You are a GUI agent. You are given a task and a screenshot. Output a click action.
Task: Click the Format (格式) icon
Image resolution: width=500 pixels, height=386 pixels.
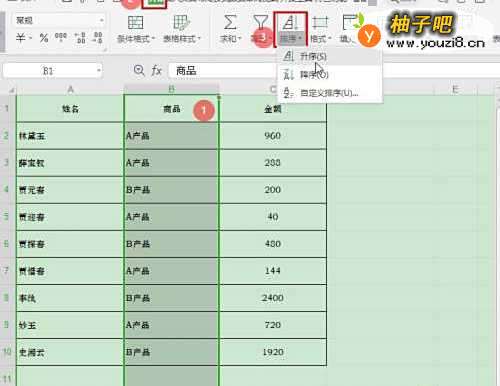[320, 23]
